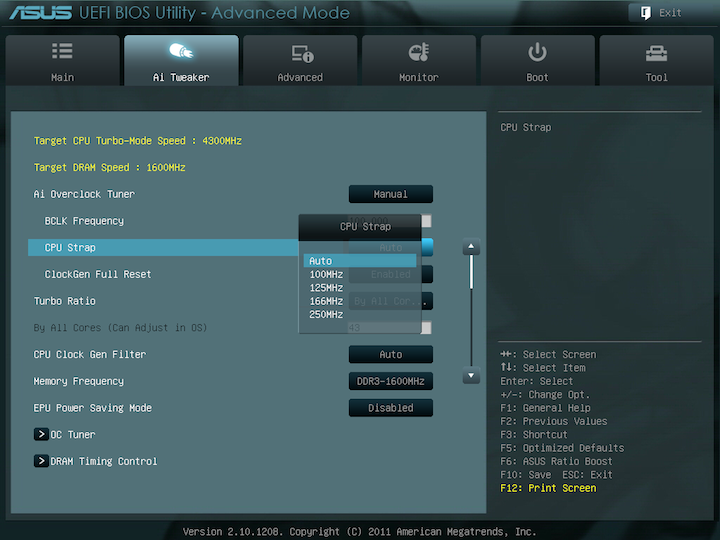
Task: Open EPU Power Saving Mode Disabled dropdown
Action: coord(391,407)
